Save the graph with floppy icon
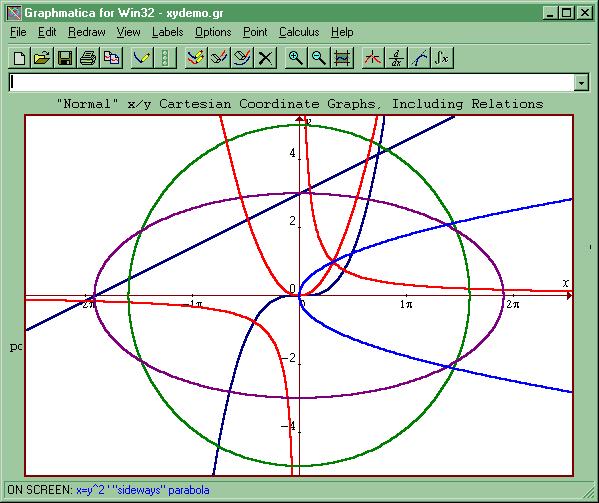This screenshot has width=599, height=503. 65,58
